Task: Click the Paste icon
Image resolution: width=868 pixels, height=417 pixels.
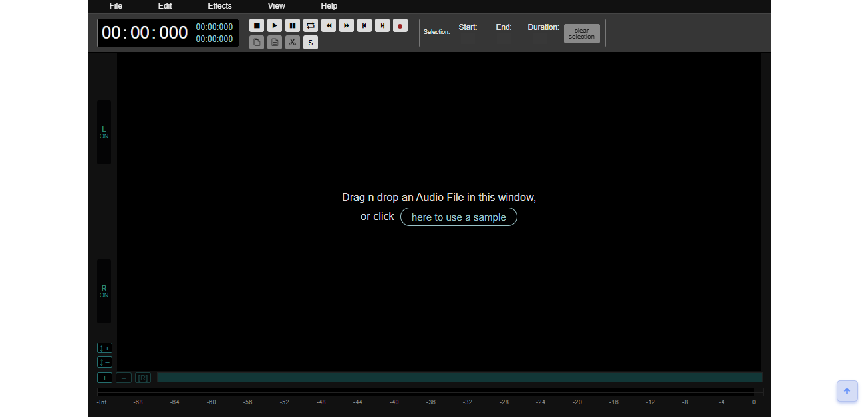Action: 275,42
